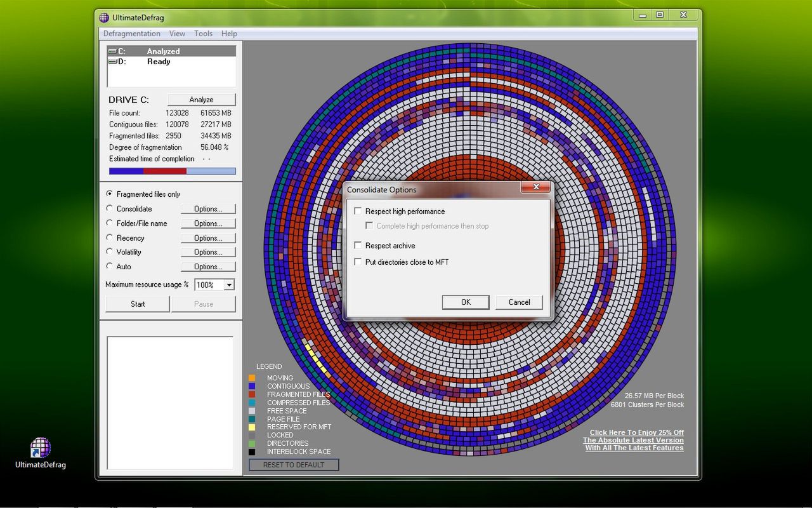Open the UltimateDefrag desktop shortcut icon
The height and width of the screenshot is (508, 812).
coord(40,448)
